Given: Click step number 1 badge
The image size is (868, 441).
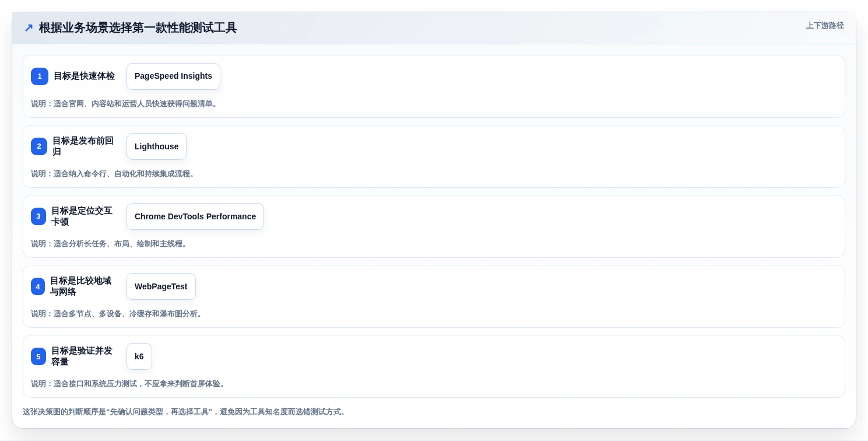Looking at the screenshot, I should [40, 76].
